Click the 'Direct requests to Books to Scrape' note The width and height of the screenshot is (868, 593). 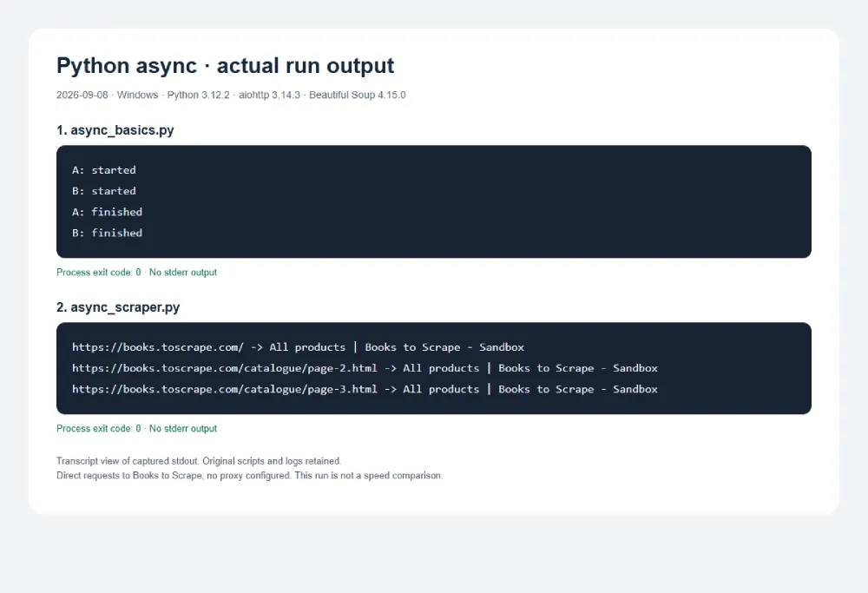[250, 476]
